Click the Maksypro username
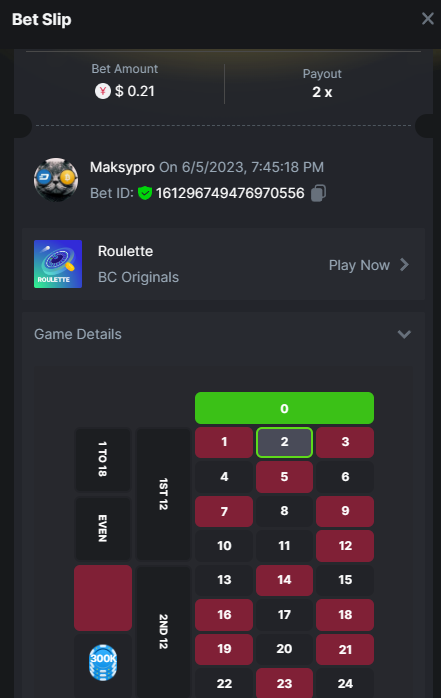The image size is (441, 698). (122, 167)
